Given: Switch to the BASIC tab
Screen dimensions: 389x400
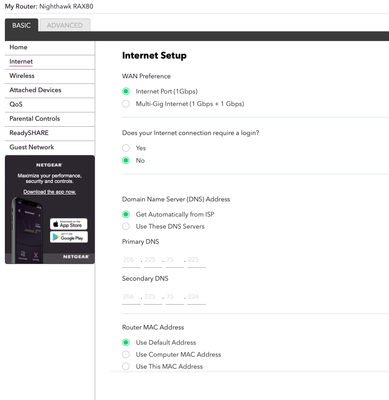Looking at the screenshot, I should click(x=21, y=25).
